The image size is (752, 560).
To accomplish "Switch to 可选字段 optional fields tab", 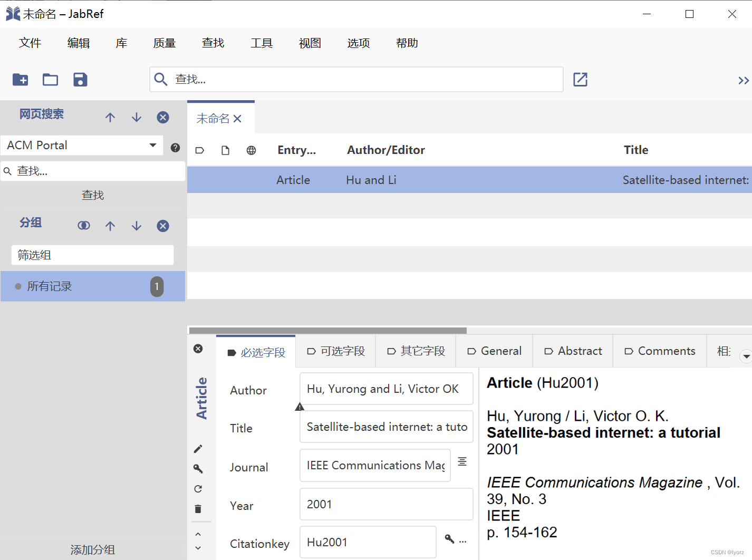I will pyautogui.click(x=336, y=351).
